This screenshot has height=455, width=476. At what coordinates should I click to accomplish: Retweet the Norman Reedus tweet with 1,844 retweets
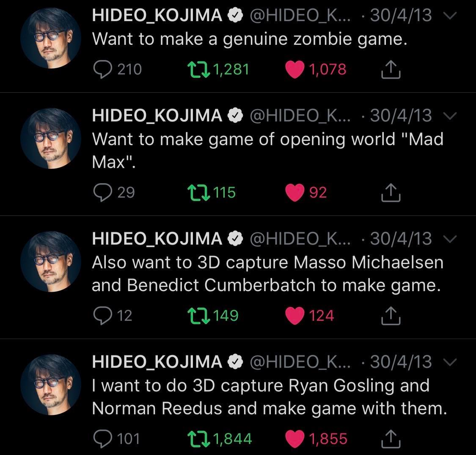(198, 439)
